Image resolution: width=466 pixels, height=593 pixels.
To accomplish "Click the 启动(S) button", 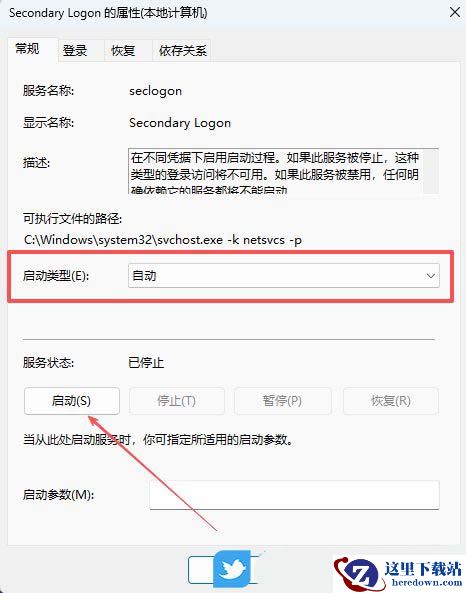I will point(72,401).
